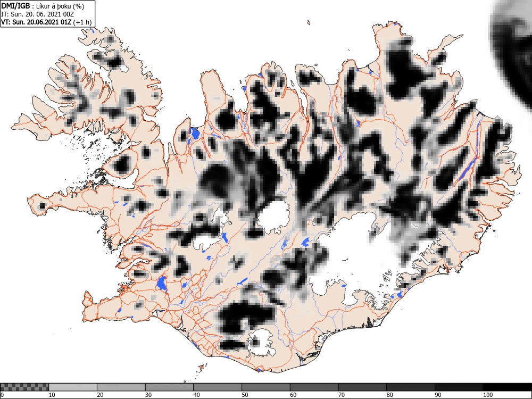Click the 60–70 percent legend swatch
The image size is (532, 399).
click(314, 387)
